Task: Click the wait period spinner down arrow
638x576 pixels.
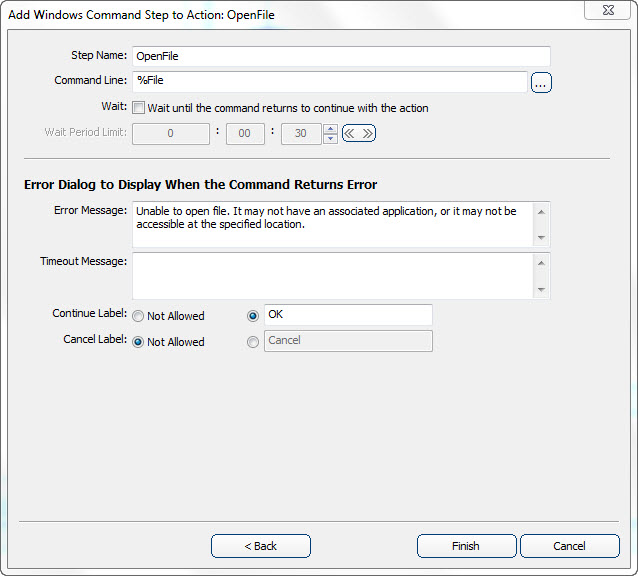Action: click(331, 139)
